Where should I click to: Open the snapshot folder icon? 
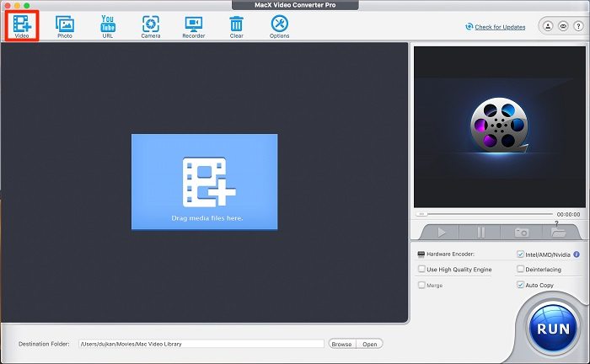558,232
